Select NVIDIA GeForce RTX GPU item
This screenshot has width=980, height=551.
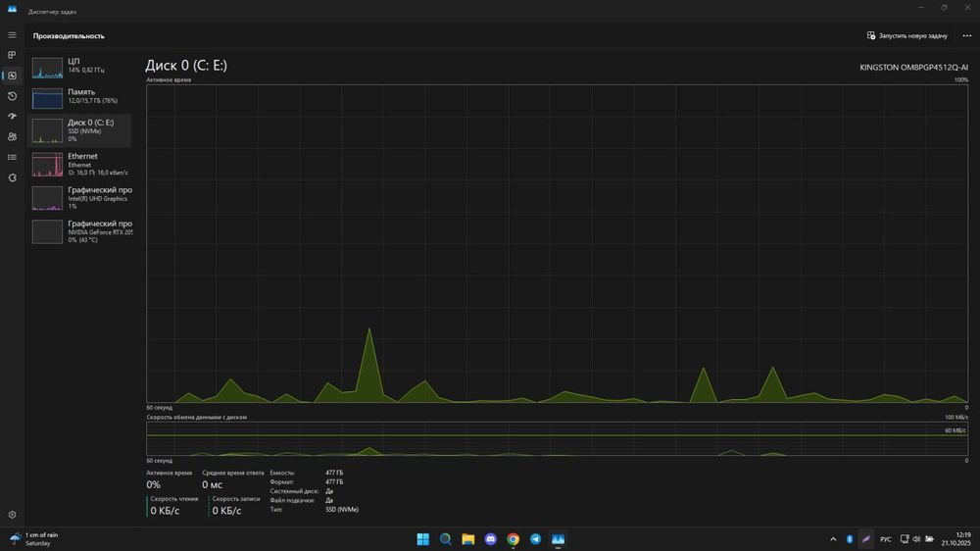click(x=80, y=231)
